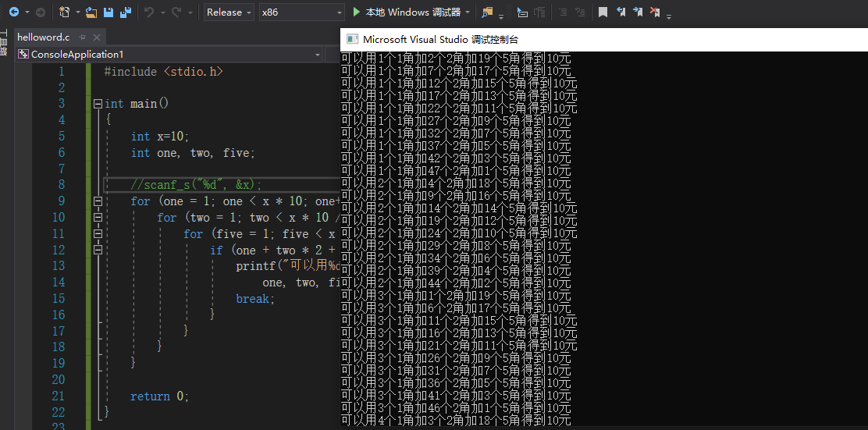
Task: Collapse the for loop on line 11
Action: click(x=98, y=233)
